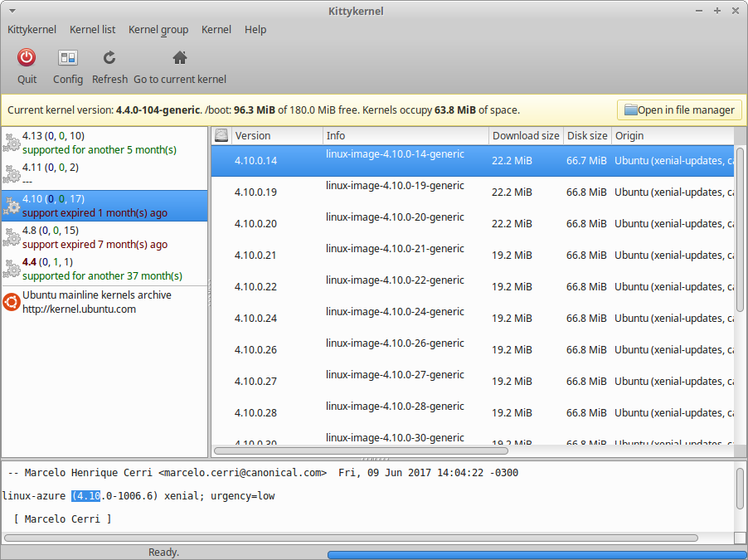
Task: Click the red Quit power icon
Action: pos(27,57)
